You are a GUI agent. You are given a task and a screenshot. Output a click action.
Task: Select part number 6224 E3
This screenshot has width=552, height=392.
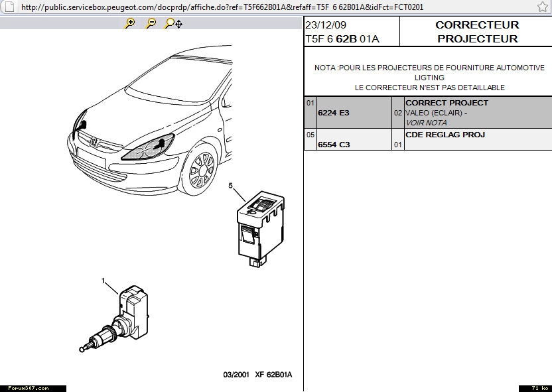334,113
